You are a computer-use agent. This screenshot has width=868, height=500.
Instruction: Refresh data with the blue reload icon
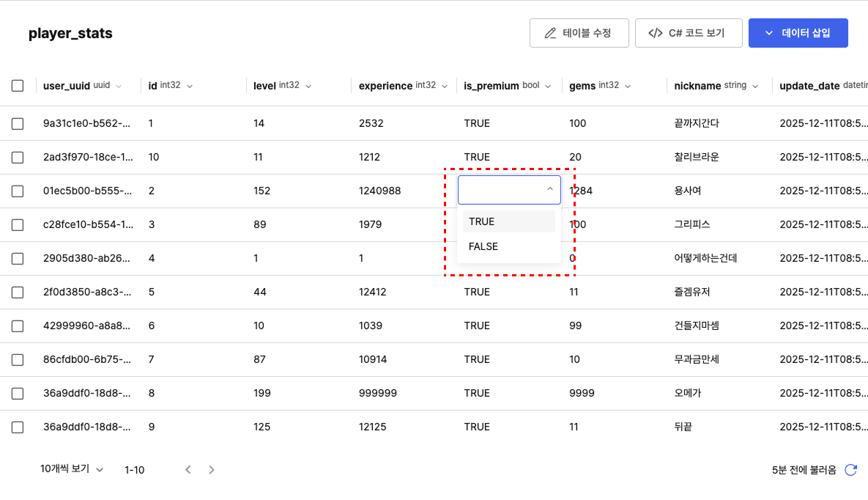[850, 469]
